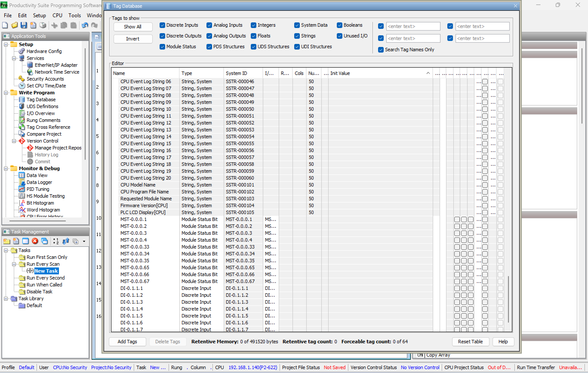Click the red delete task icon
The width and height of the screenshot is (588, 373).
pos(35,241)
